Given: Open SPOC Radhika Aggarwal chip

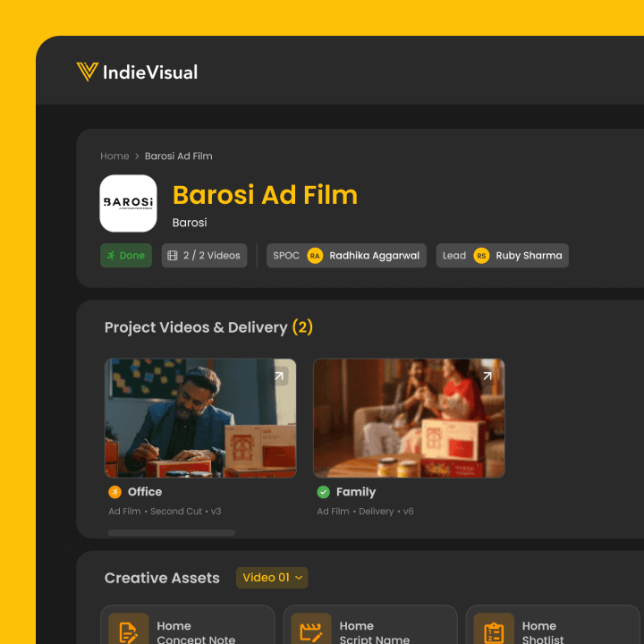Looking at the screenshot, I should click(346, 256).
